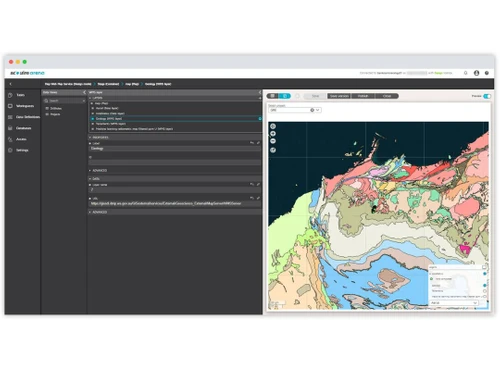
Task: Expand the bottom Advanced section
Action: coord(90,212)
